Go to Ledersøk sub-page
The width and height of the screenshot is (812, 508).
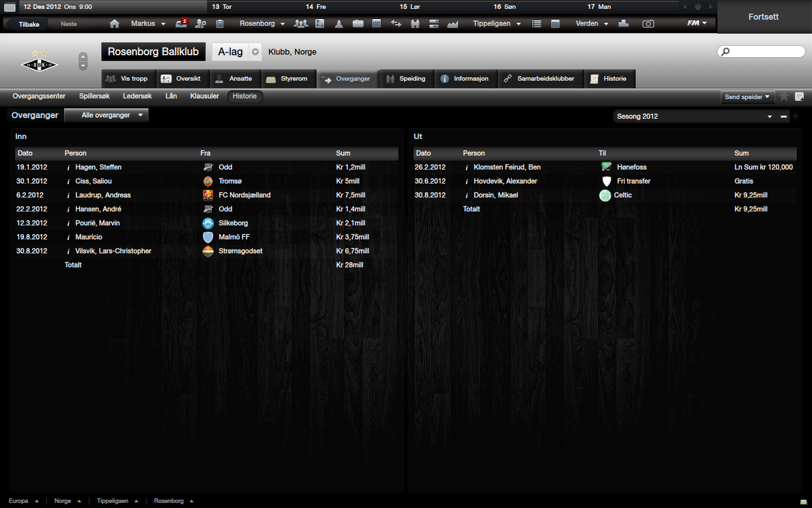point(137,97)
